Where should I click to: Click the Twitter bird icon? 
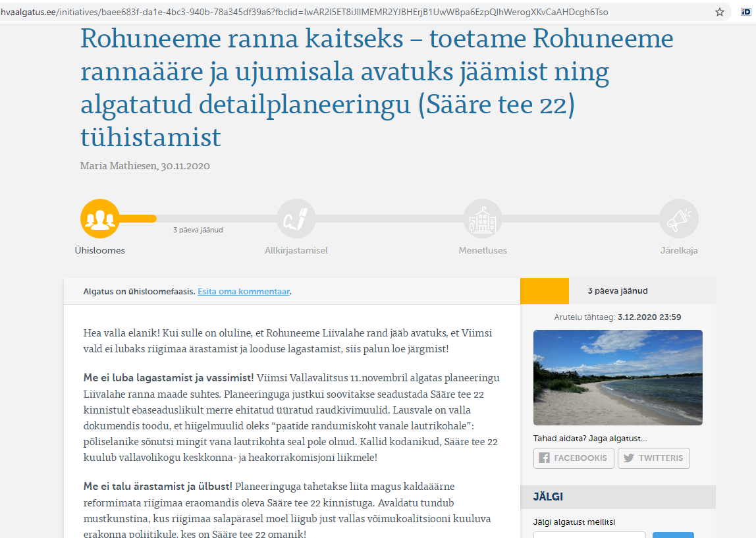tap(629, 458)
